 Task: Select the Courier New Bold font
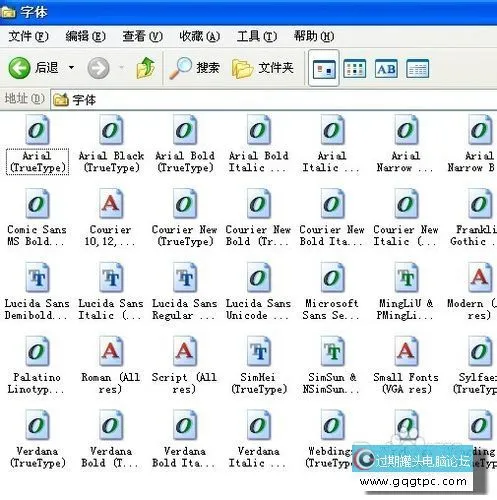coord(259,203)
